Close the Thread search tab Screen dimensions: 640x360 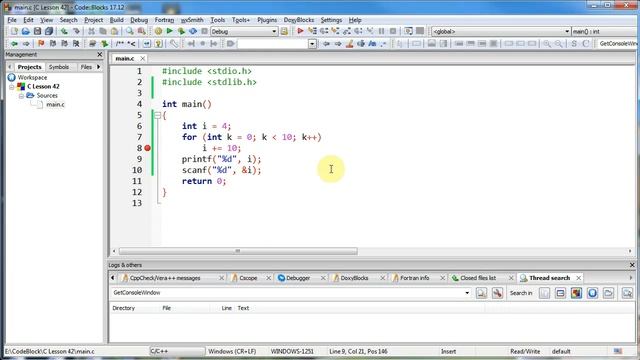pos(578,278)
